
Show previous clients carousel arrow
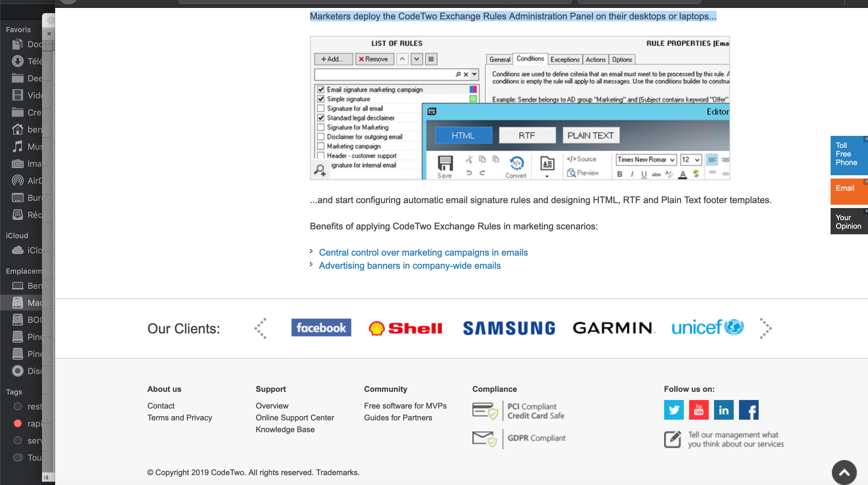(261, 328)
